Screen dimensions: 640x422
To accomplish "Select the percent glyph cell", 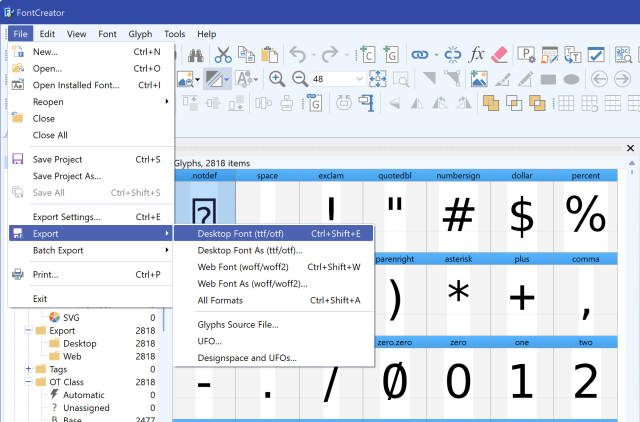I will click(585, 211).
